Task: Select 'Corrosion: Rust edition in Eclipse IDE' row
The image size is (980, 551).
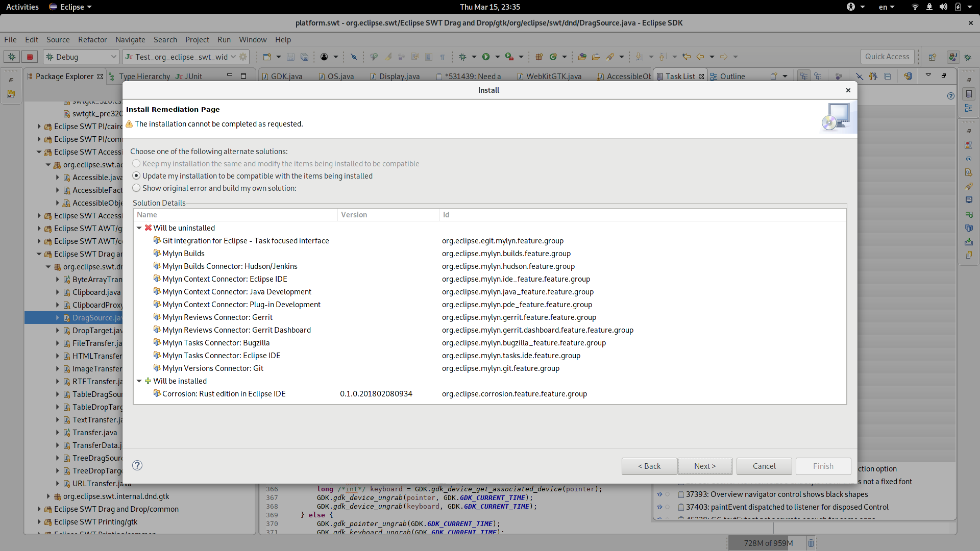Action: 489,394
